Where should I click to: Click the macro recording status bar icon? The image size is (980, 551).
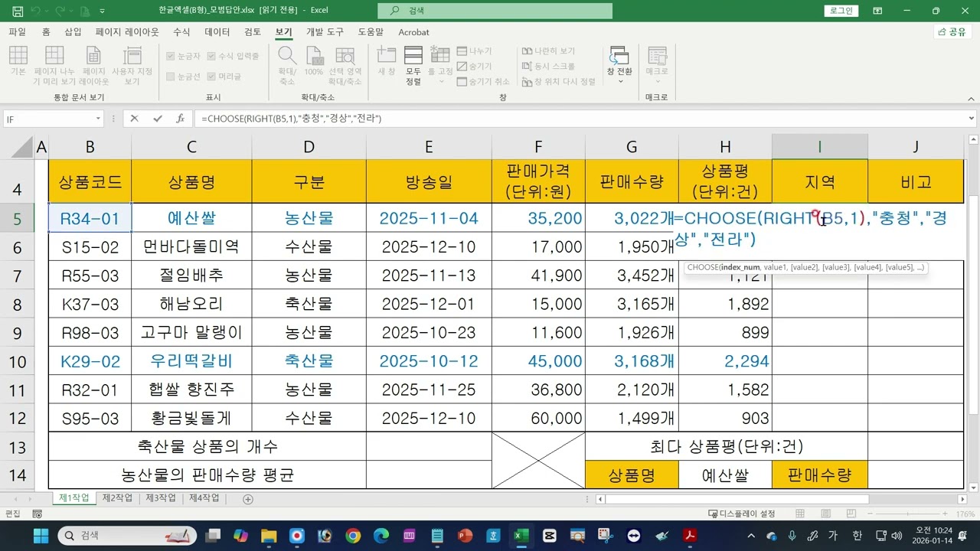click(x=36, y=514)
